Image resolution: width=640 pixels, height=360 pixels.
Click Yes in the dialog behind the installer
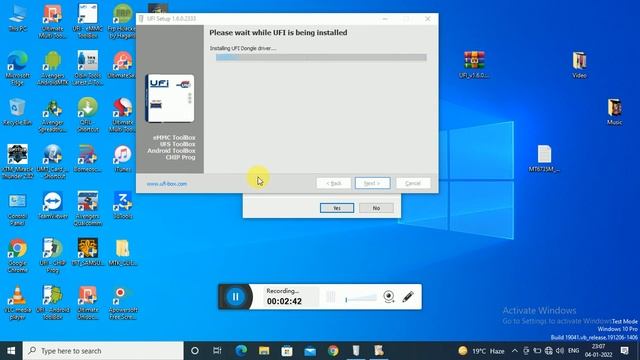(x=337, y=208)
